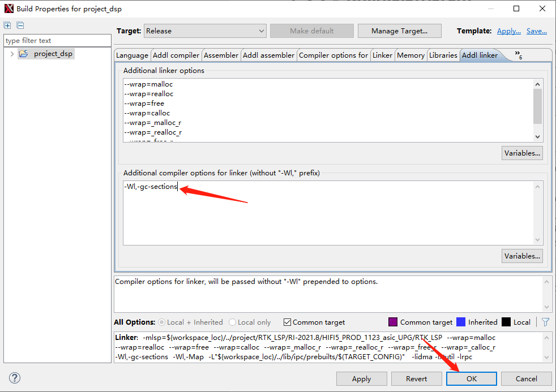Select the project_dsp folder icon
556x392 pixels.
(23, 54)
